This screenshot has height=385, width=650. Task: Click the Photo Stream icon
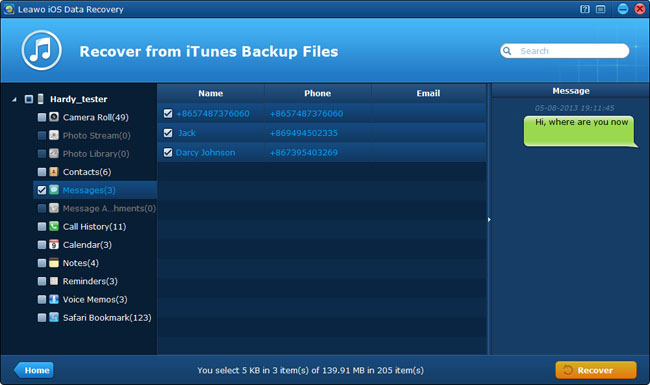point(54,135)
